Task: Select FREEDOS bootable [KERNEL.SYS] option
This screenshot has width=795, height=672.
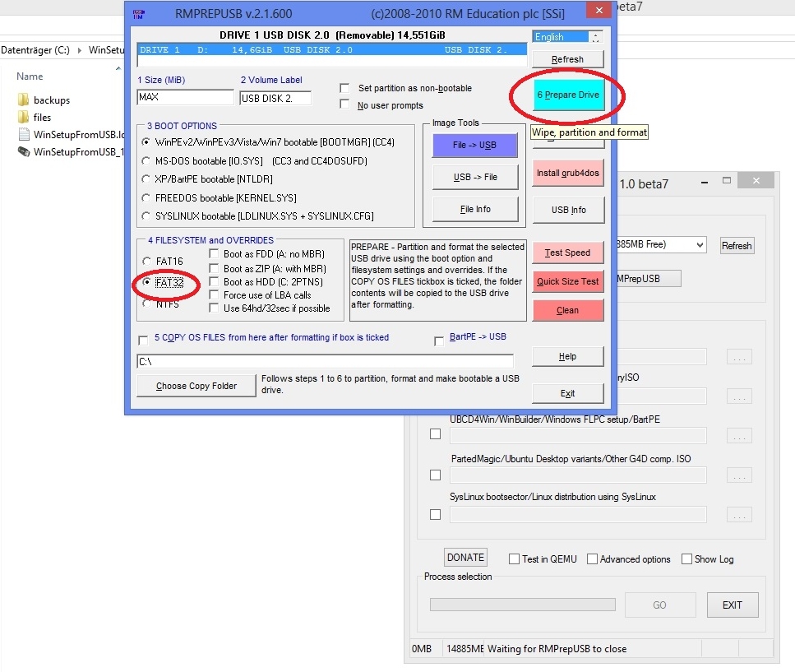Action: 146,197
